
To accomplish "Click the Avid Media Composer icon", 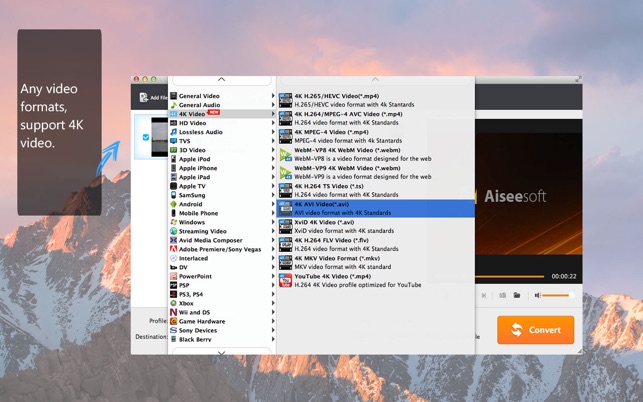I will click(x=173, y=240).
